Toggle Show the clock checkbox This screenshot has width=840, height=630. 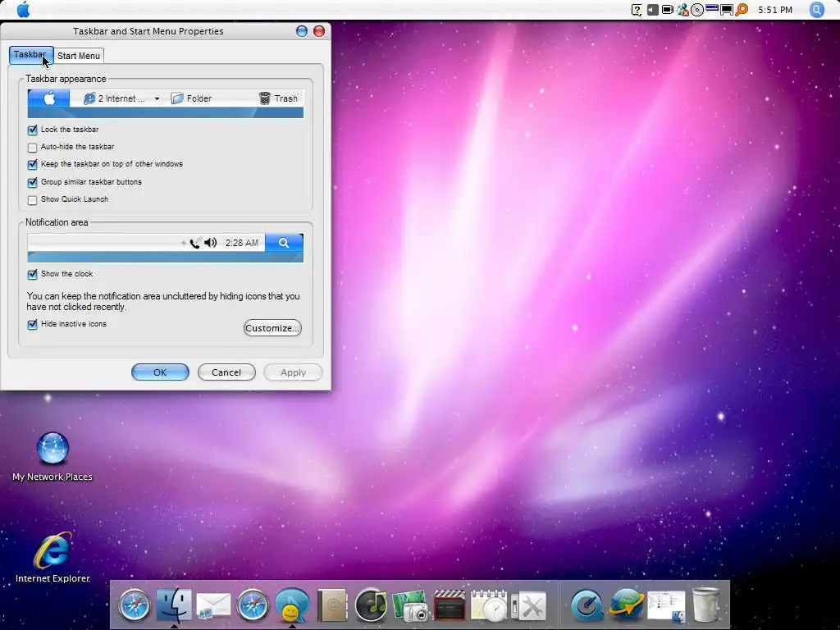coord(32,274)
